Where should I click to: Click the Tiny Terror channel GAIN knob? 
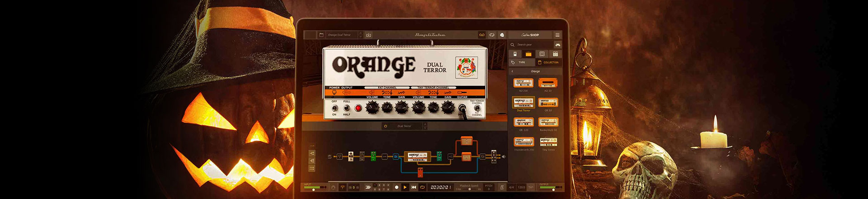[x=448, y=107]
